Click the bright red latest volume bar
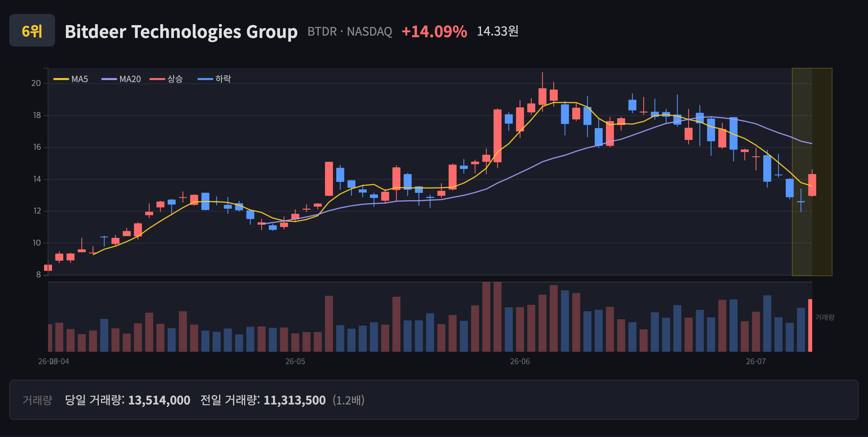The height and width of the screenshot is (437, 868). click(x=810, y=325)
